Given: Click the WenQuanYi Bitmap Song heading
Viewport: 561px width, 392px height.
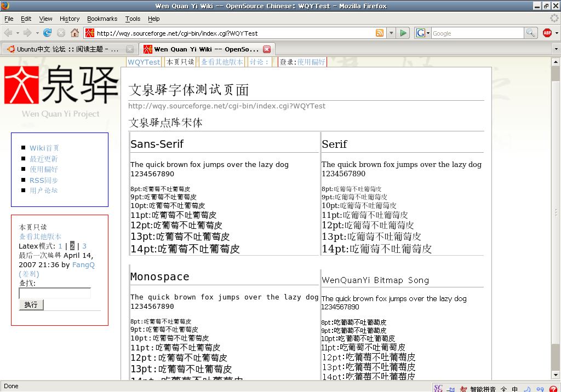Looking at the screenshot, I should pos(375,280).
